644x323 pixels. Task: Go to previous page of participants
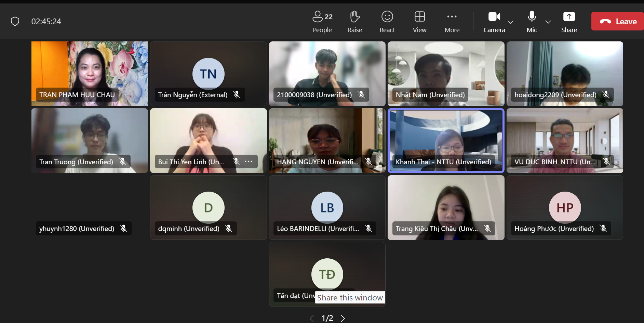click(x=312, y=318)
